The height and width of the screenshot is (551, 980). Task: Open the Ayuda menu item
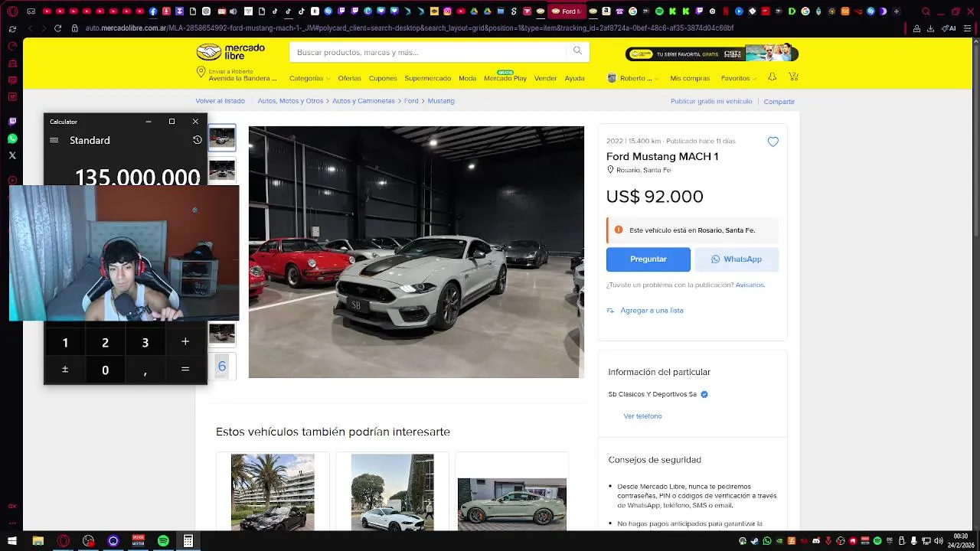tap(574, 78)
